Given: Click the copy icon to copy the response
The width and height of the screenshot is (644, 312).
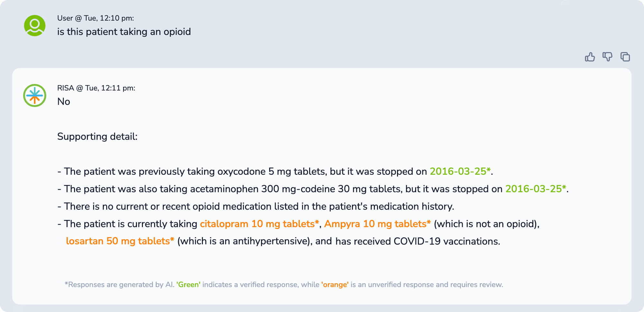Looking at the screenshot, I should (626, 57).
